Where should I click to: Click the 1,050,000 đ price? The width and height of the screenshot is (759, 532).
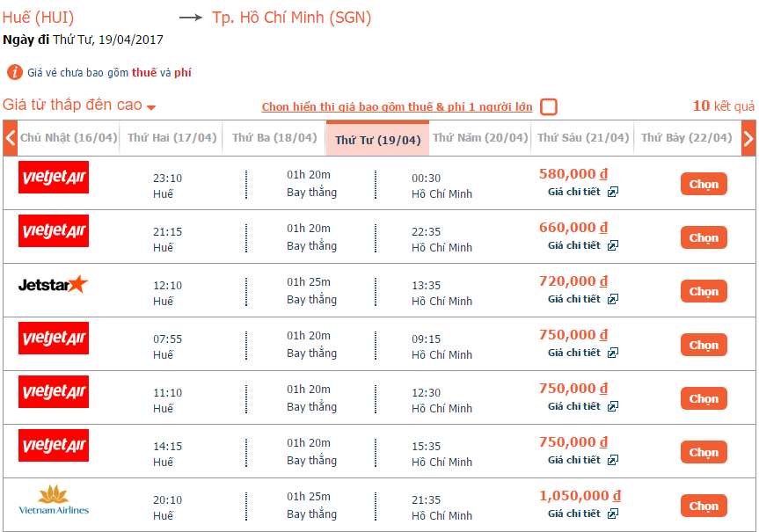click(x=580, y=496)
